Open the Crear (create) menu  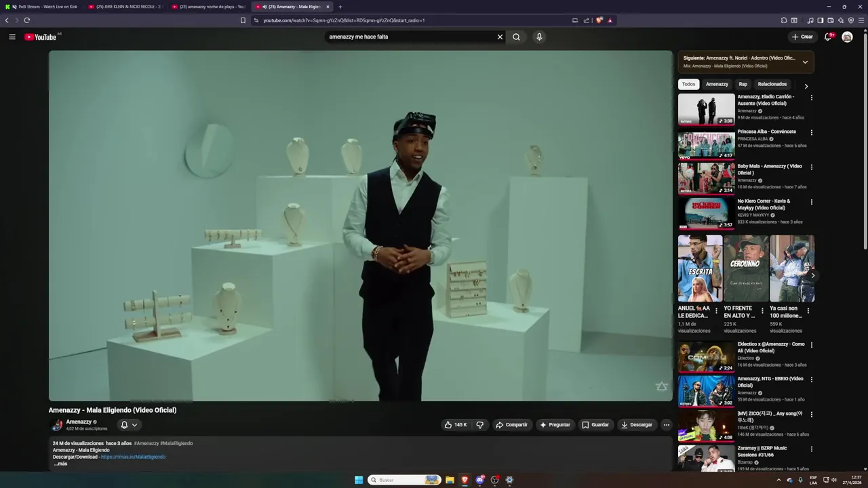[802, 37]
